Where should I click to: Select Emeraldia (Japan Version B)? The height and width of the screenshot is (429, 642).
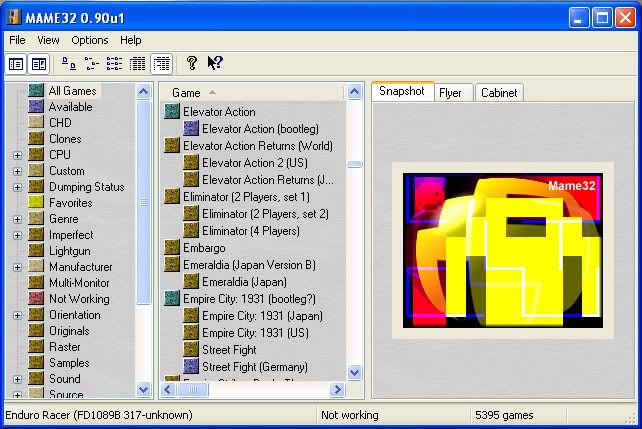pyautogui.click(x=249, y=265)
